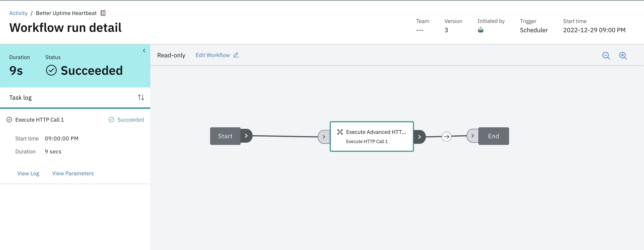This screenshot has width=644, height=250.
Task: Click the Scheduler trigger value
Action: pyautogui.click(x=534, y=30)
